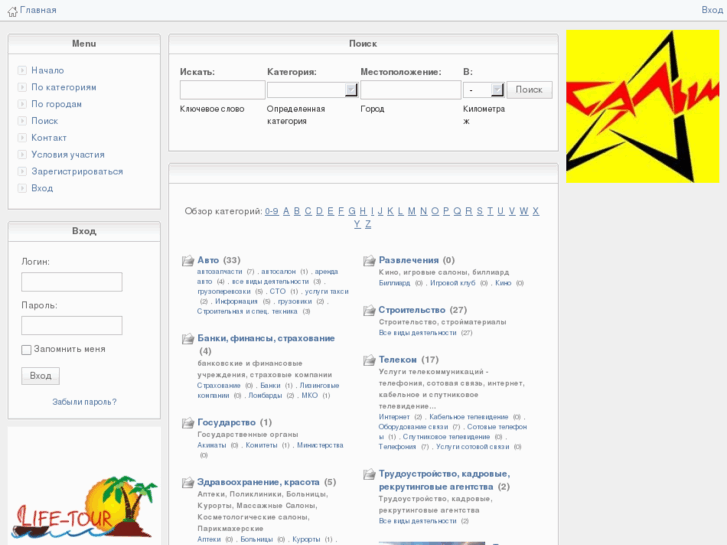727x545 pixels.
Task: Open the автозапчасти subcategory
Action: (220, 272)
